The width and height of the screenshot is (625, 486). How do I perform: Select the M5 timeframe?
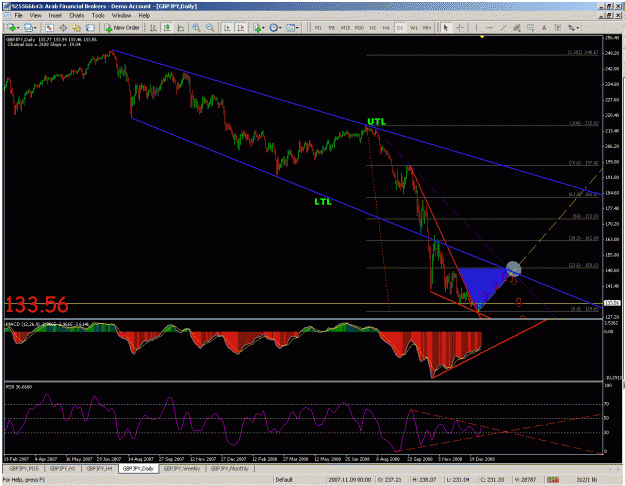332,28
